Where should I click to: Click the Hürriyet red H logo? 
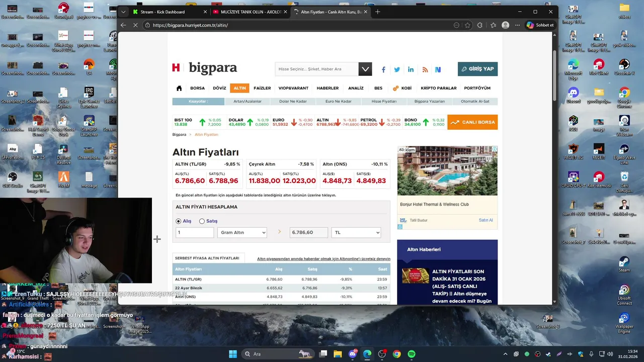pyautogui.click(x=176, y=67)
